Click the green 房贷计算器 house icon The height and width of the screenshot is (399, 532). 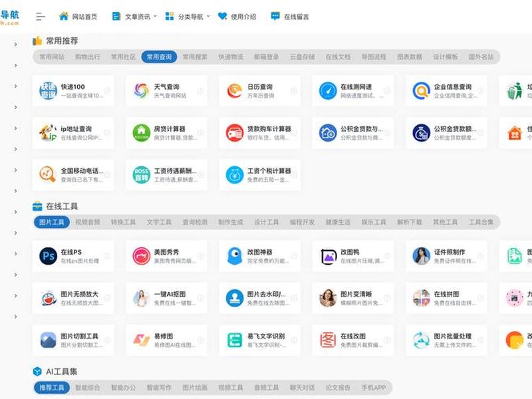[x=141, y=132]
